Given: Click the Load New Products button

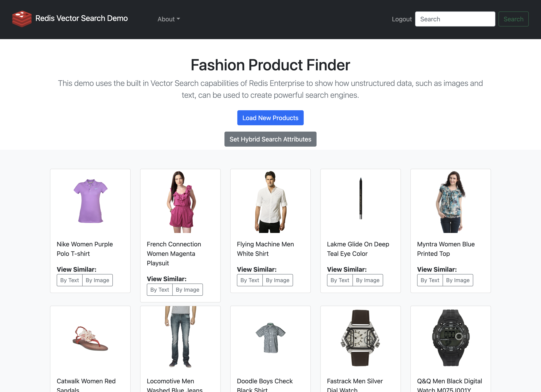Looking at the screenshot, I should tap(270, 118).
